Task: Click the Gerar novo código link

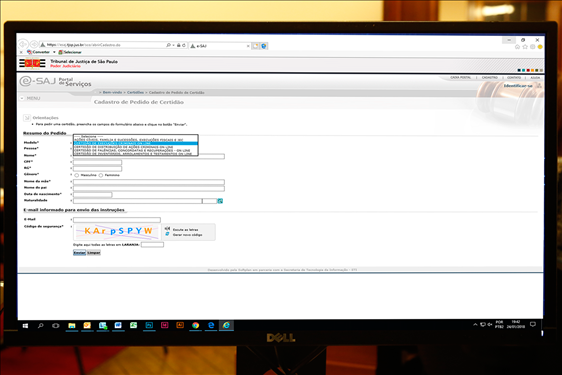Action: (187, 235)
